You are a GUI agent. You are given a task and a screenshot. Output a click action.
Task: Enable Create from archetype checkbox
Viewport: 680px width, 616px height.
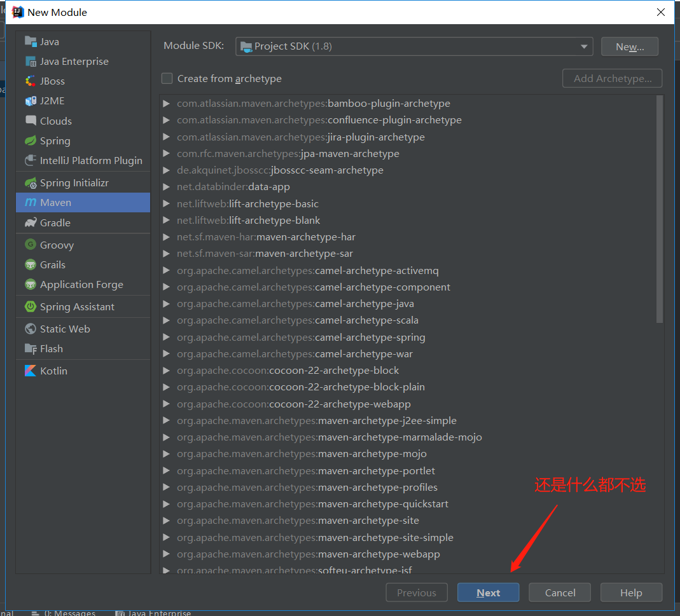point(167,78)
